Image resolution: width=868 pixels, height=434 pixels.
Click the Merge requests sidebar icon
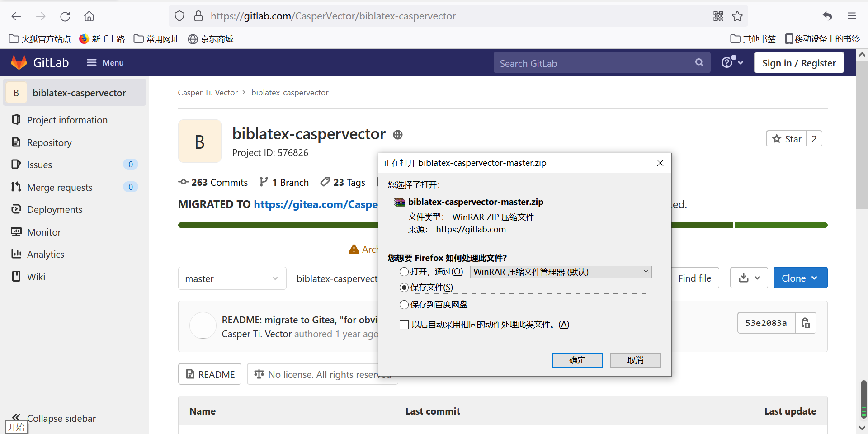click(x=16, y=187)
